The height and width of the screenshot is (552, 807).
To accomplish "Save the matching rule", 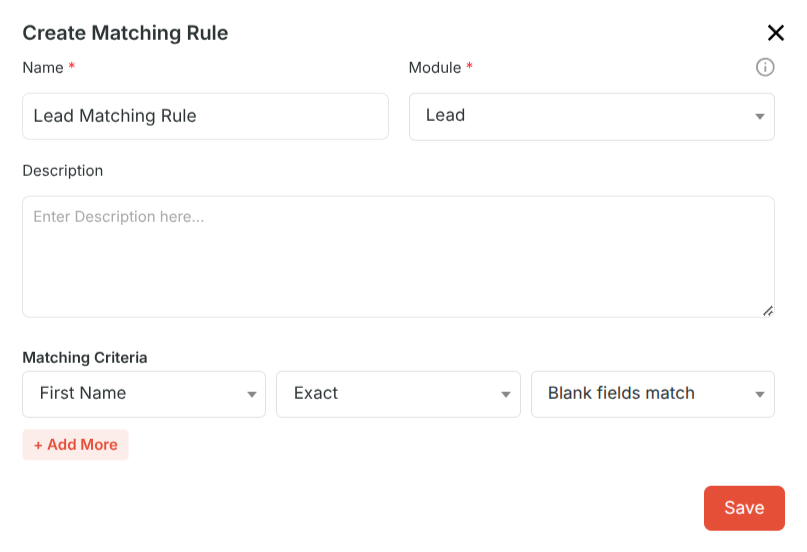I will (744, 508).
